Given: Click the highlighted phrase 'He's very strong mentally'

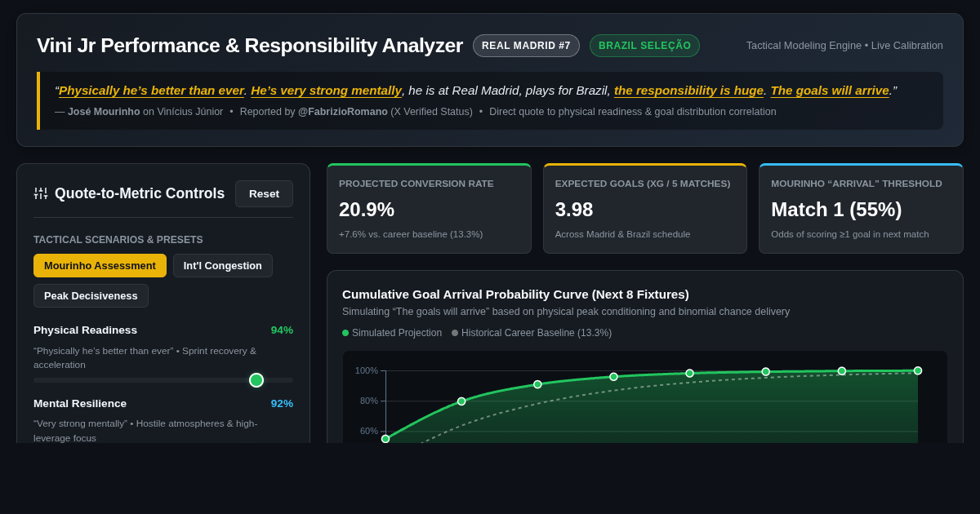Looking at the screenshot, I should click(326, 91).
